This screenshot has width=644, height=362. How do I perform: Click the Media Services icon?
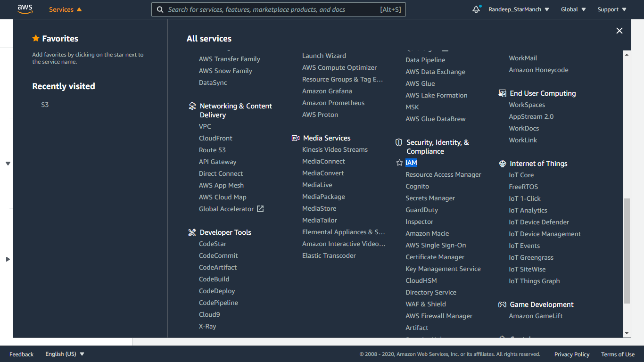pos(296,138)
